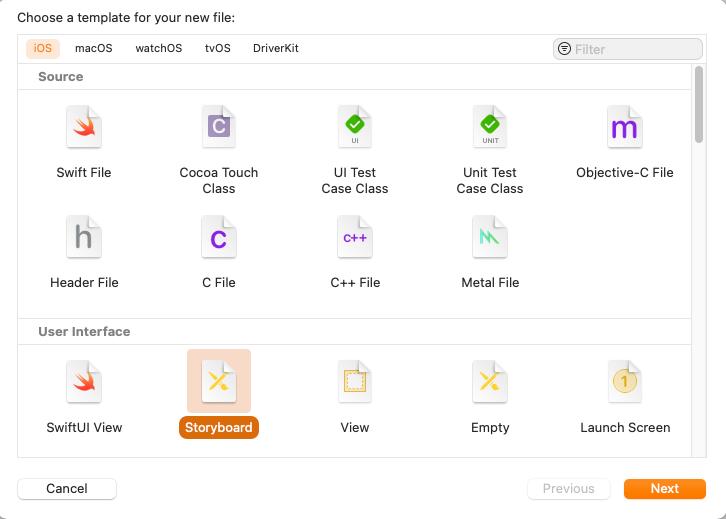Select the Launch Screen icon
Image resolution: width=726 pixels, height=519 pixels.
click(625, 381)
